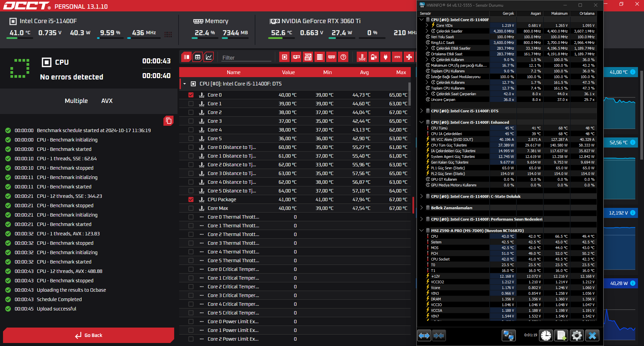Toggle unknown sensors question mark filter
Screen dimensions: 644x346
click(343, 57)
